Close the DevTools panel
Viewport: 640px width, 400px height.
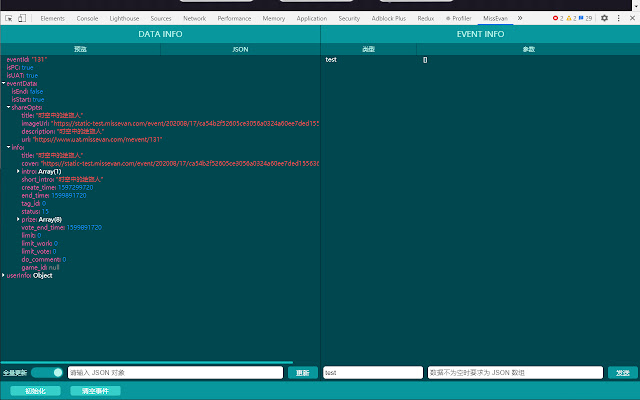(x=631, y=18)
